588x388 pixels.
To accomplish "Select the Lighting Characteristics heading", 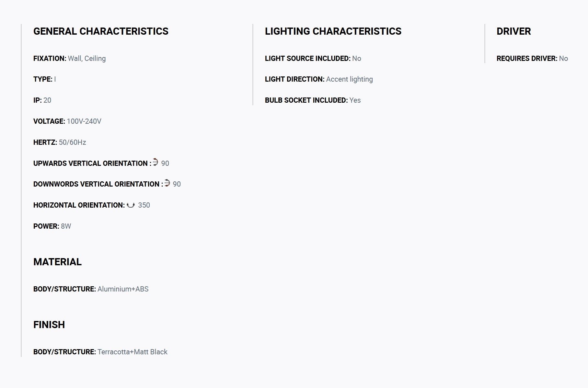I will (333, 31).
